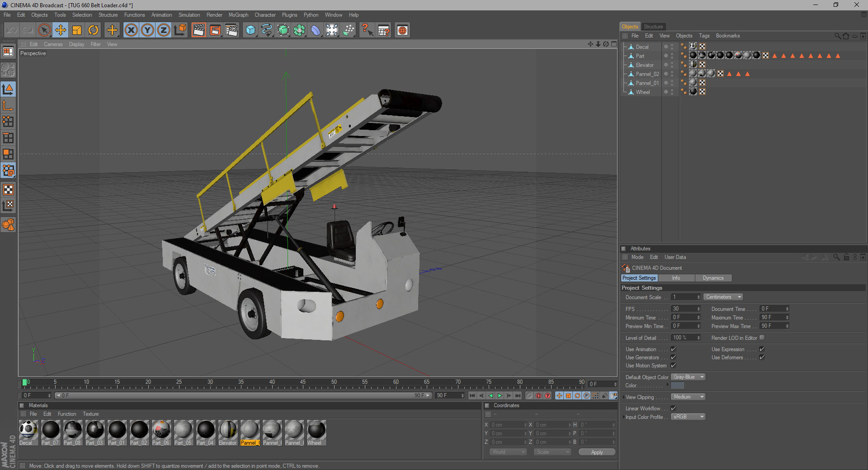Viewport: 868px width, 470px height.
Task: Toggle the Z axis lock
Action: click(x=164, y=30)
